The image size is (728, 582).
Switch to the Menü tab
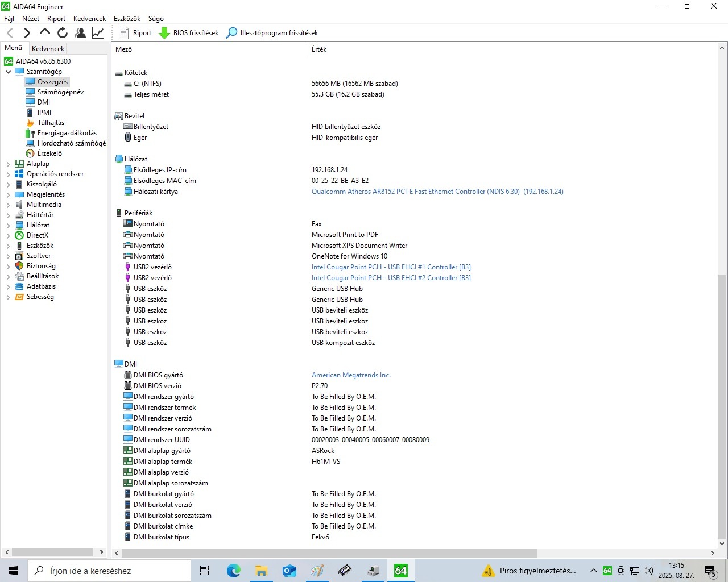click(x=14, y=48)
